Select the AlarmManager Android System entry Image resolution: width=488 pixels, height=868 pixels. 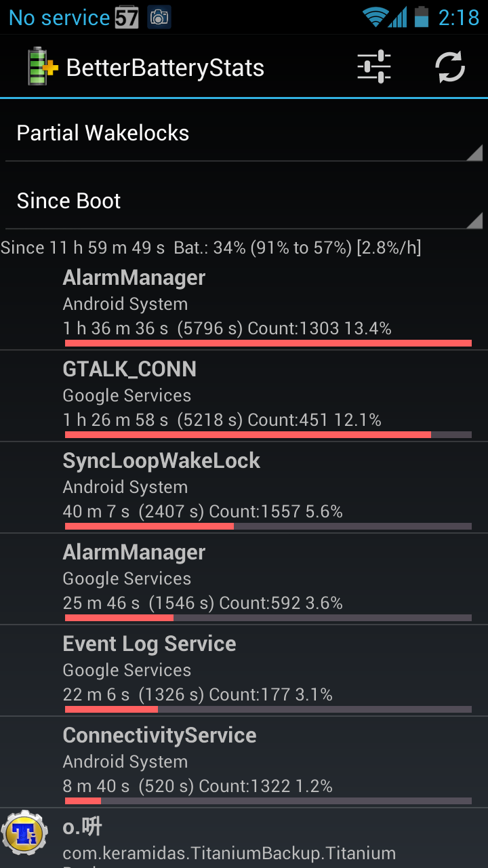244,304
